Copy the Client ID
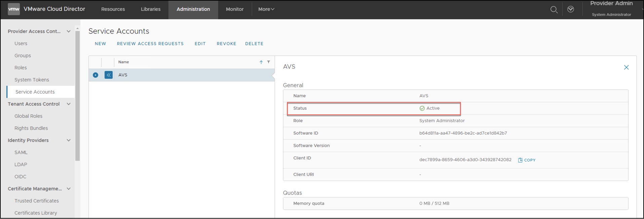This screenshot has height=219, width=644. click(x=527, y=160)
